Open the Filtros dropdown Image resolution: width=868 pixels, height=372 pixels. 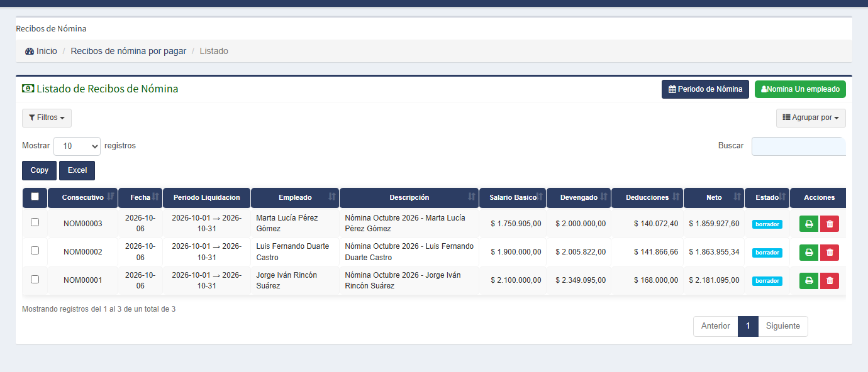coord(47,118)
